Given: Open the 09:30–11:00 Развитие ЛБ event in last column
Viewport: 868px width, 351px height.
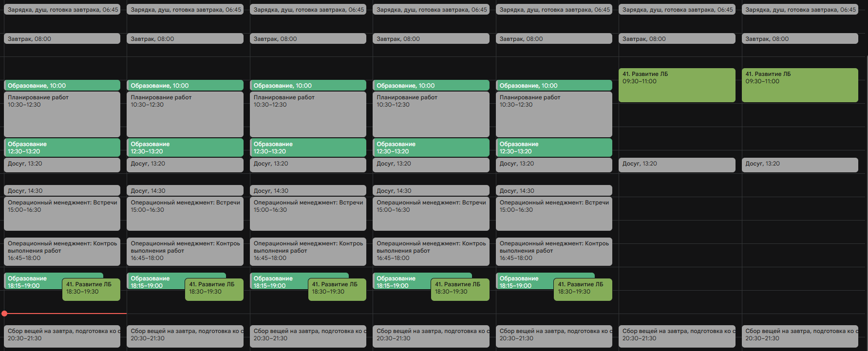Looking at the screenshot, I should click(x=799, y=85).
